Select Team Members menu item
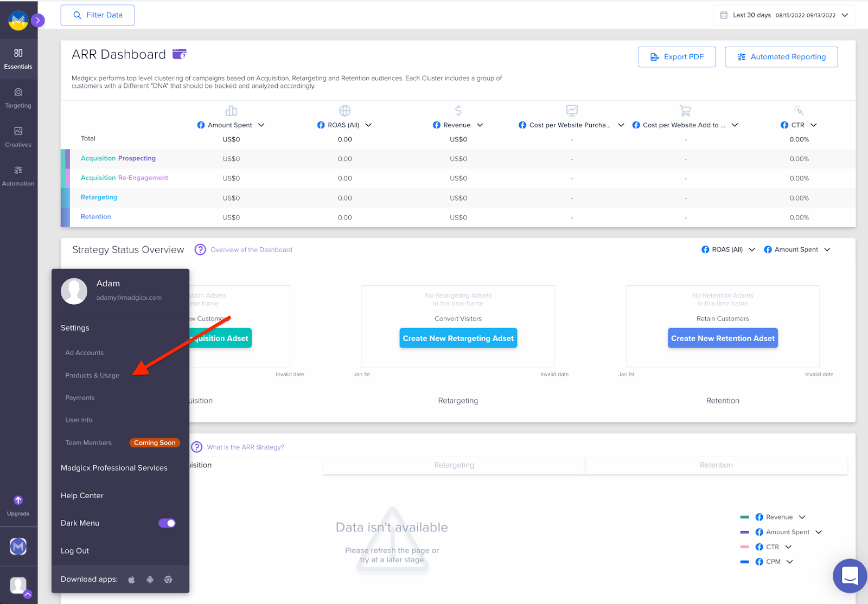 click(x=88, y=443)
